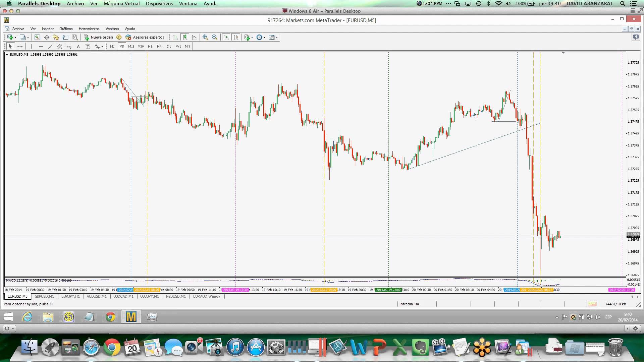644x362 pixels.
Task: Click the Zoom In magnifier icon
Action: tap(205, 37)
